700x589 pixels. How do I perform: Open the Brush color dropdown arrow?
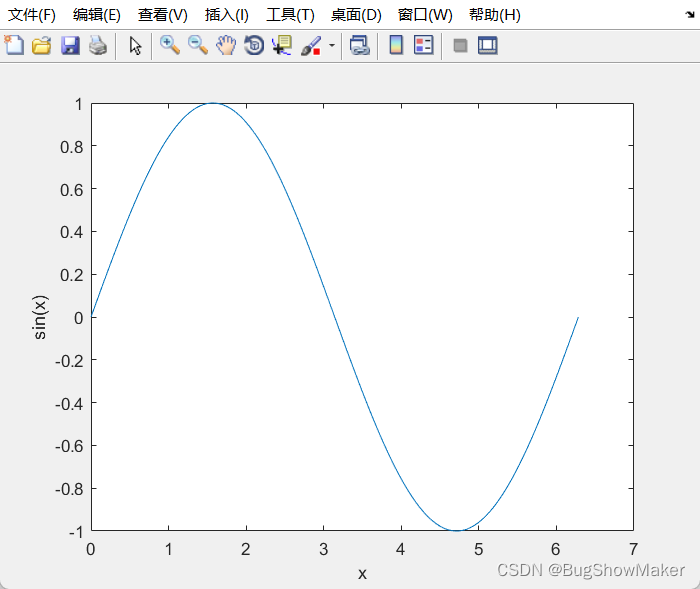pos(332,46)
